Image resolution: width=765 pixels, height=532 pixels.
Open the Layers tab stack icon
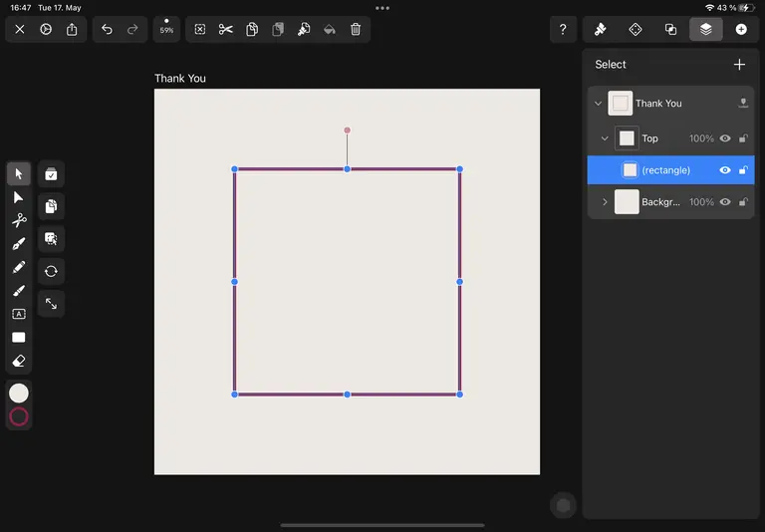[706, 29]
